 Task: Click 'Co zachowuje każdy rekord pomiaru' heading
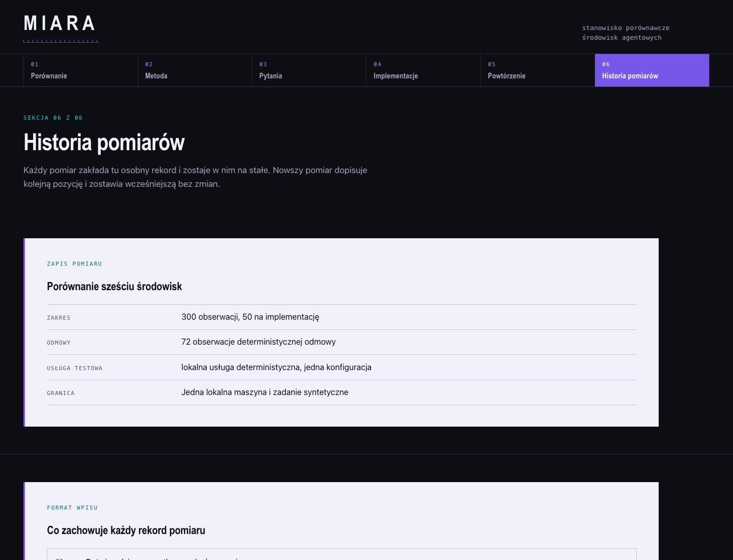[126, 530]
